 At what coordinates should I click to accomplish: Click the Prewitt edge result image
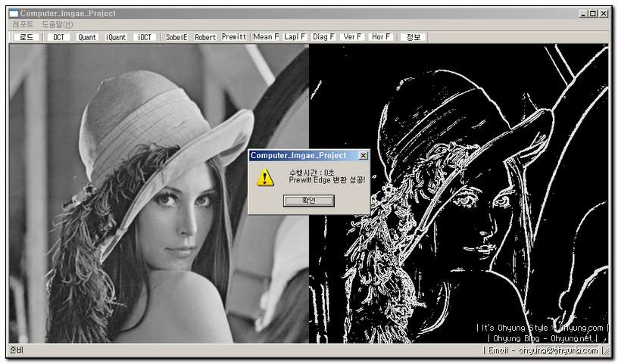point(459,194)
